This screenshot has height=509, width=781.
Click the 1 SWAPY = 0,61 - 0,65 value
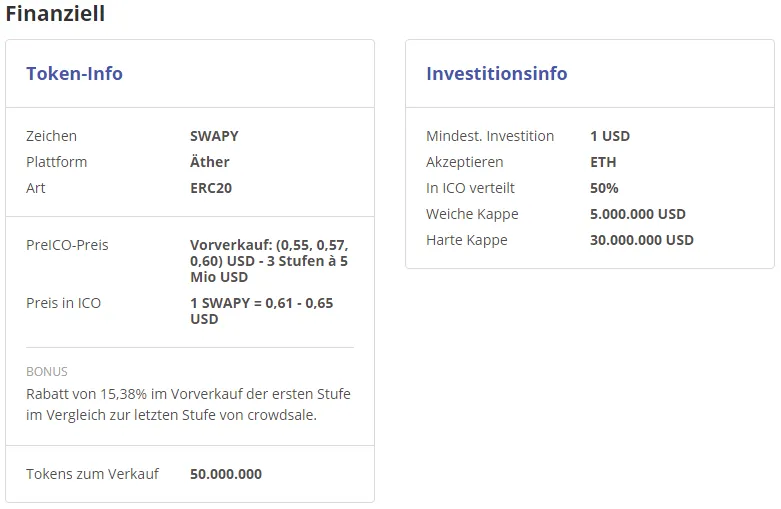click(x=261, y=311)
